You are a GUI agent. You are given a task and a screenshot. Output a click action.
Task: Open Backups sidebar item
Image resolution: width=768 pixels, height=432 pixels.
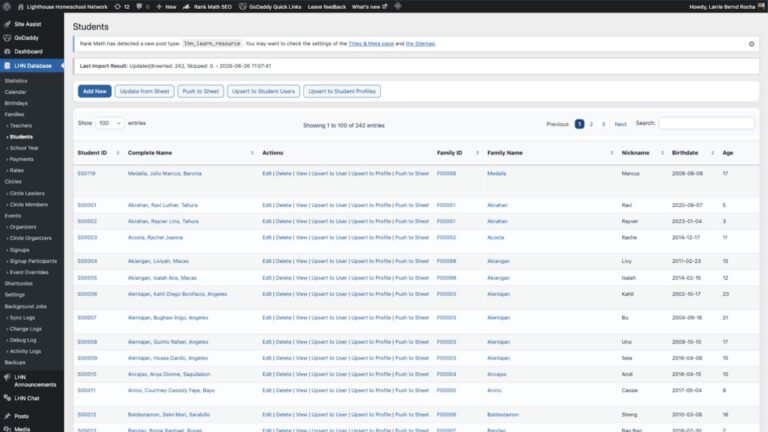coord(15,362)
